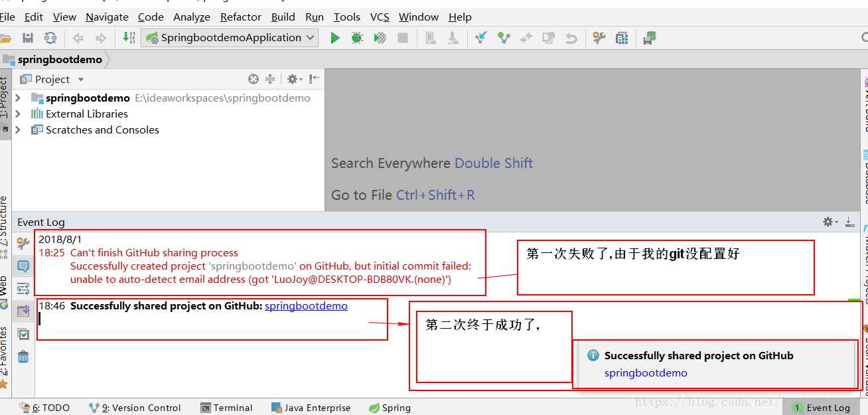Open the Build menu
The width and height of the screenshot is (868, 415).
(283, 17)
